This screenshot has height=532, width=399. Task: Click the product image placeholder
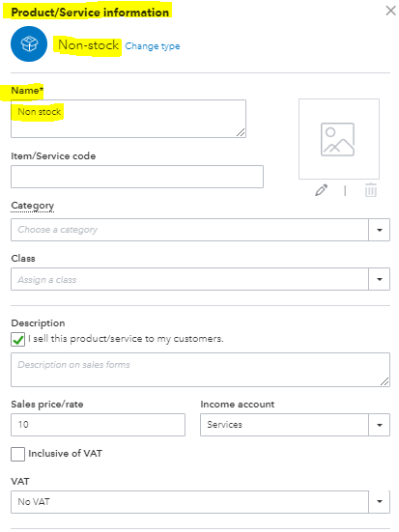339,139
